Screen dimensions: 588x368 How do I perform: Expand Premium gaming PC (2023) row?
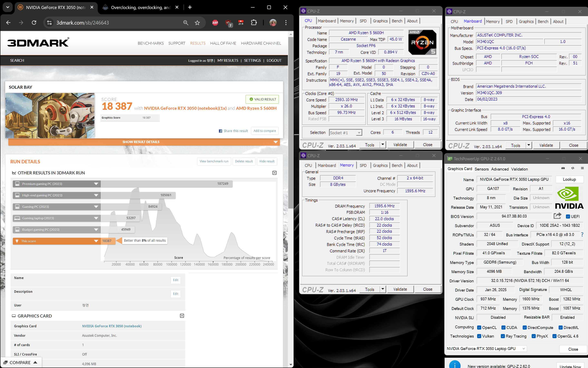[x=57, y=184]
